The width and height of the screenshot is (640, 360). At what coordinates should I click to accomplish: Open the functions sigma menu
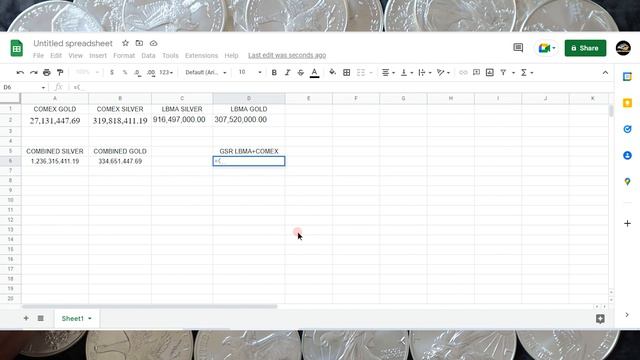pyautogui.click(x=527, y=73)
